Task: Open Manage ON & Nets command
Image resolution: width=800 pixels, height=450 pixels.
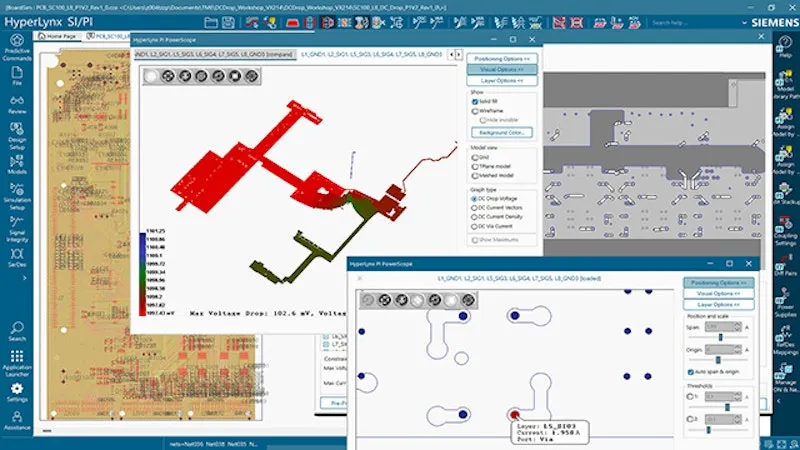Action: click(x=785, y=378)
